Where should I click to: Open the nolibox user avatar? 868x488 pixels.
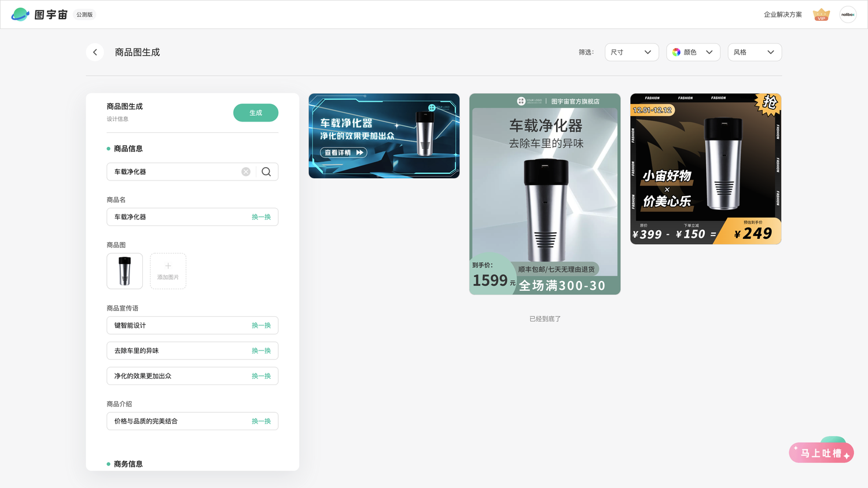[848, 14]
